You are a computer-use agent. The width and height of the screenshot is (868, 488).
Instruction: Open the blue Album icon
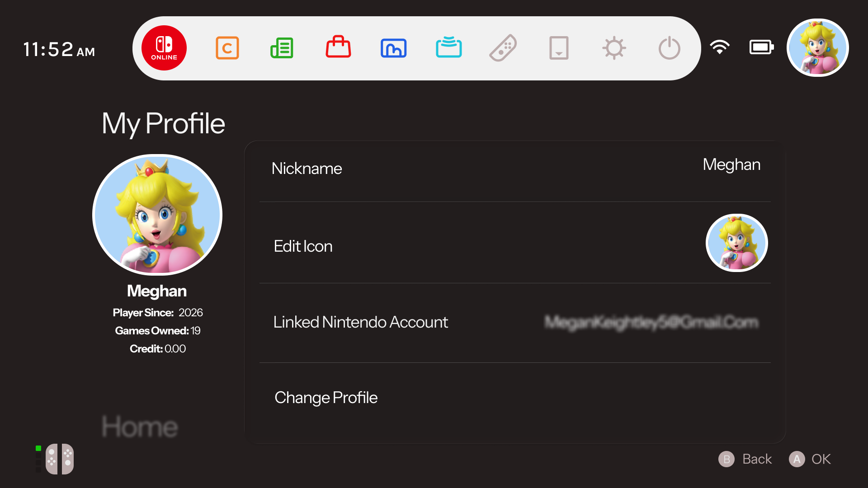(x=394, y=48)
